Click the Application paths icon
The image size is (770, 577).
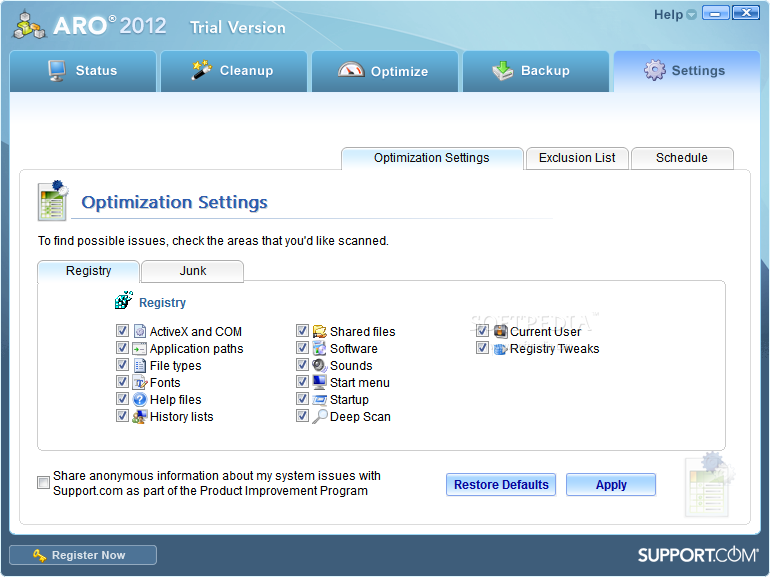click(139, 349)
